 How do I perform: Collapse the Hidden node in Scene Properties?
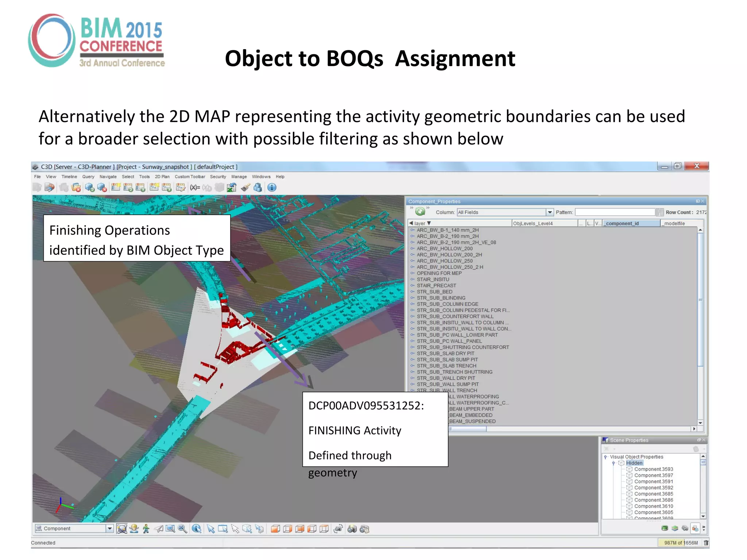[x=614, y=463]
